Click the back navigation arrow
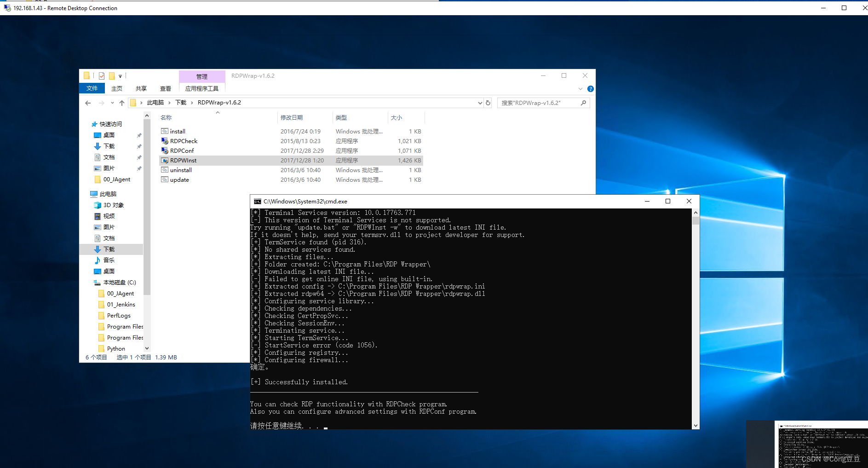The height and width of the screenshot is (468, 868). tap(88, 103)
